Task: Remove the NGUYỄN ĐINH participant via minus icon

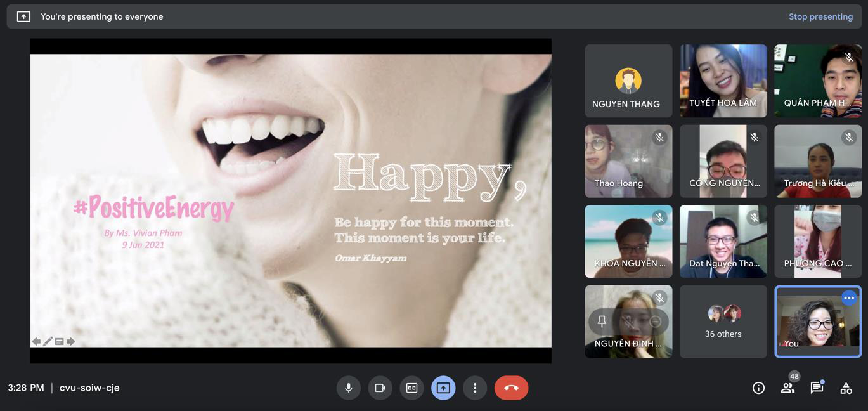Action: point(656,322)
